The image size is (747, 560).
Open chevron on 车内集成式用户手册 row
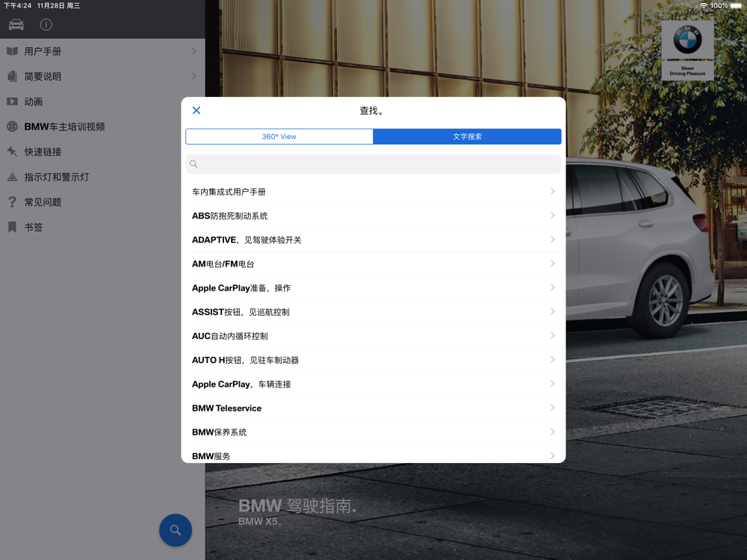click(553, 191)
